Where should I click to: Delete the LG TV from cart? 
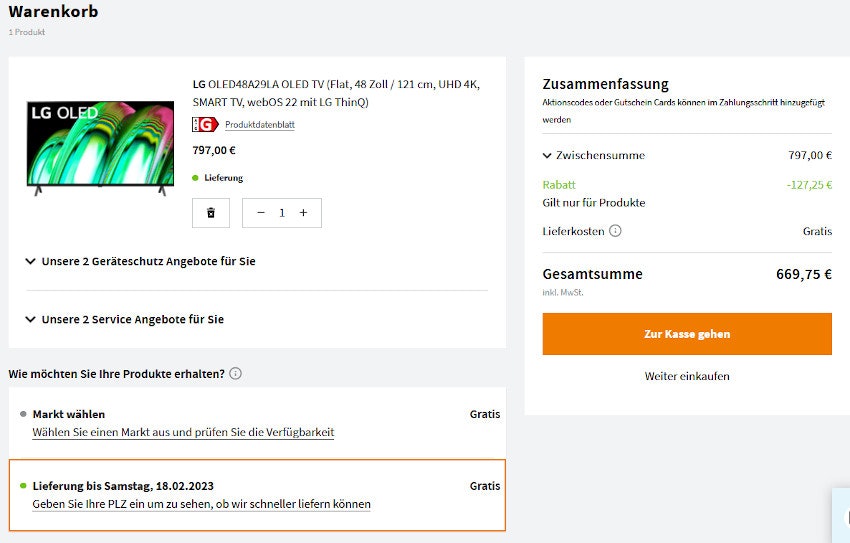(x=210, y=213)
